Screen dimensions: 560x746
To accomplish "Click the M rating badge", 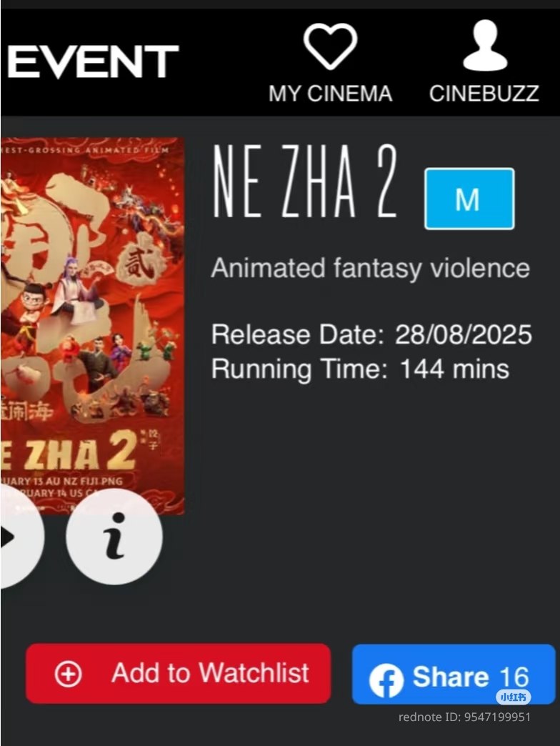I will [x=469, y=199].
